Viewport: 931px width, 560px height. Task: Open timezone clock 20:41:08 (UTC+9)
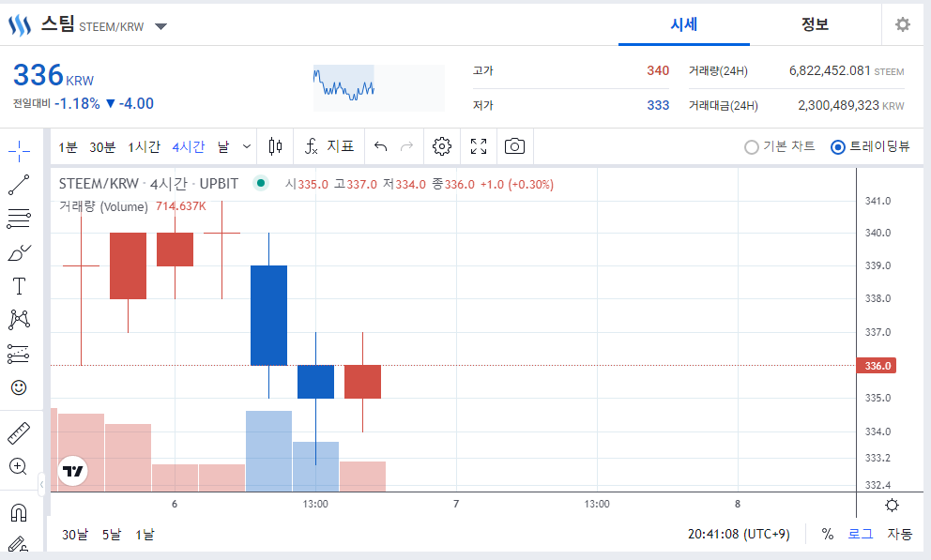(739, 534)
